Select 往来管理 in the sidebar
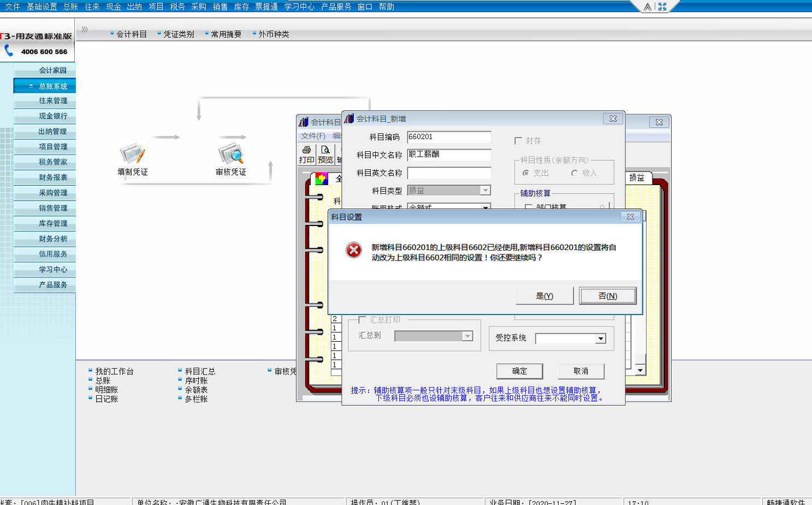 45,101
